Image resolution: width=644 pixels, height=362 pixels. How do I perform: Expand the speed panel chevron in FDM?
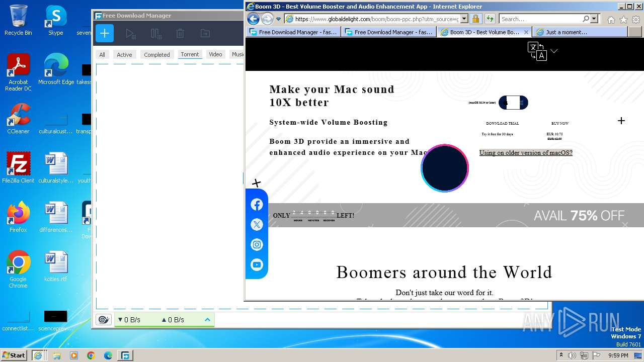tap(207, 319)
